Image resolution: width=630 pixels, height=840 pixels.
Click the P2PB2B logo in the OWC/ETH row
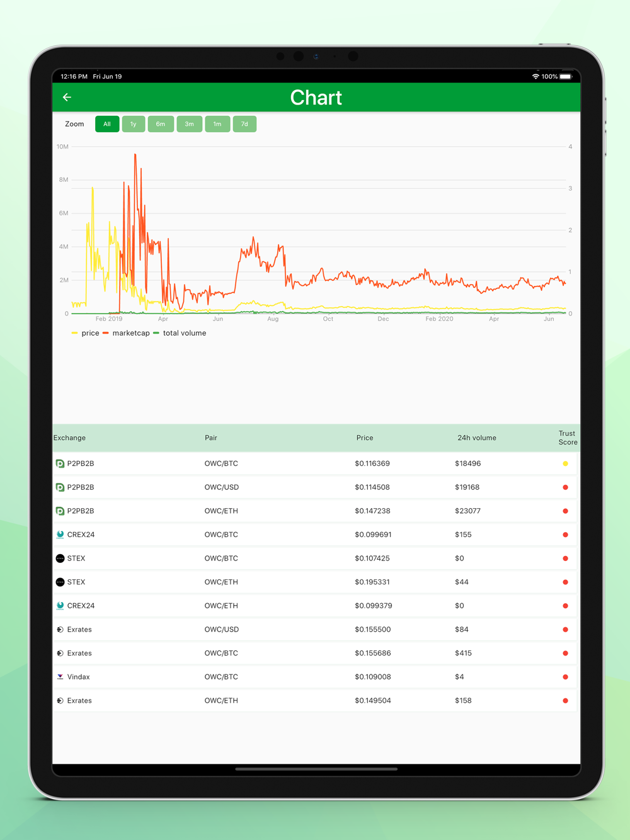point(60,511)
